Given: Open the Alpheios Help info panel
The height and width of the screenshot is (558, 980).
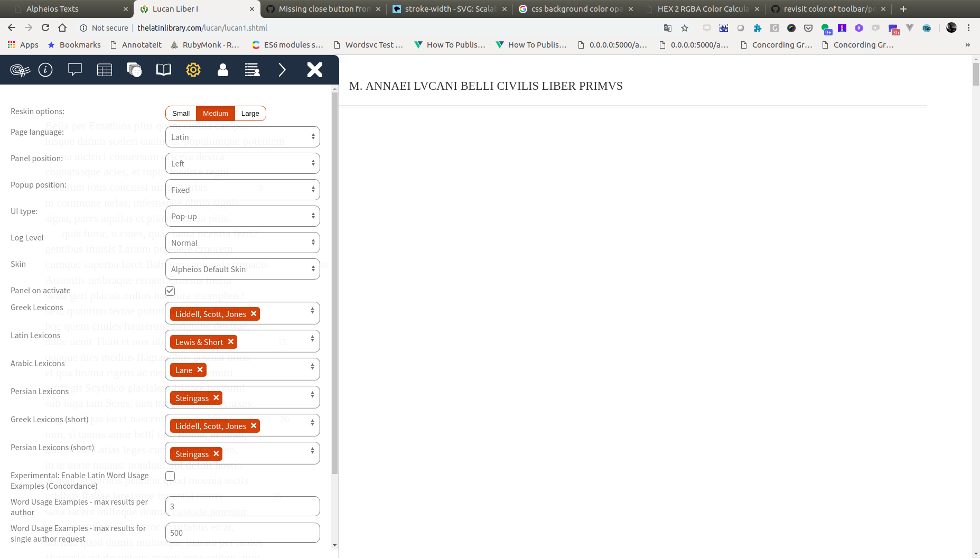Looking at the screenshot, I should click(x=45, y=69).
